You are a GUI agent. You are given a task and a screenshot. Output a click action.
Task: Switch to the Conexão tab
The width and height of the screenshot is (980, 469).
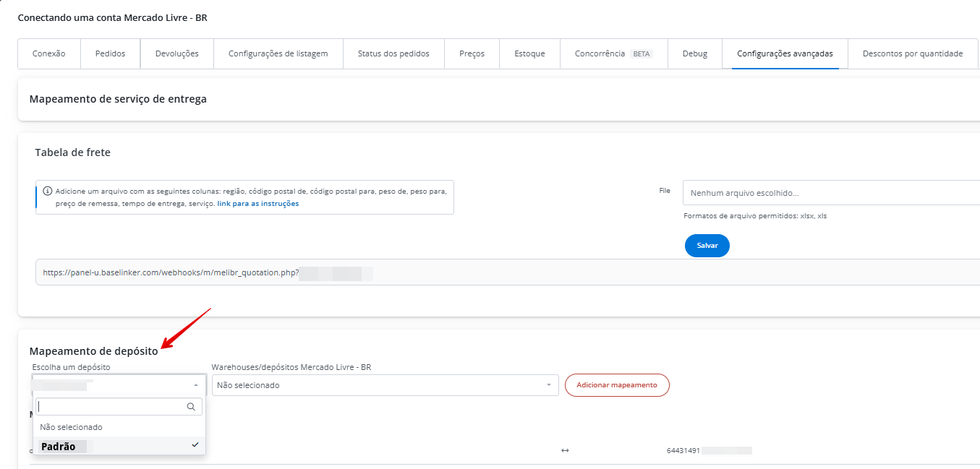pos(49,53)
